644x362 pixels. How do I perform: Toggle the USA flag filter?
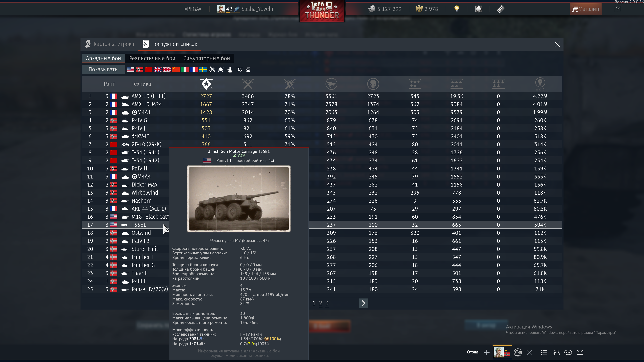(x=130, y=69)
